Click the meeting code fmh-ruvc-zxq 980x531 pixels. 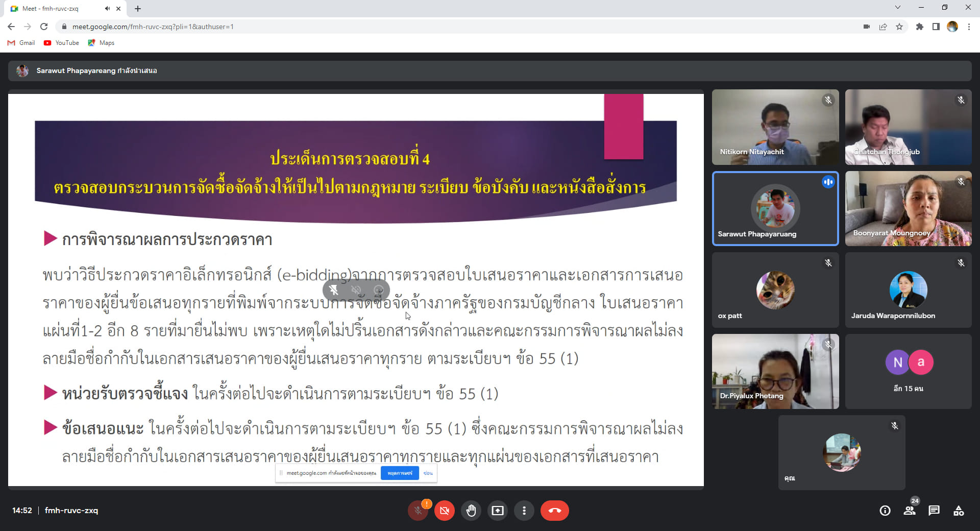[71, 511]
